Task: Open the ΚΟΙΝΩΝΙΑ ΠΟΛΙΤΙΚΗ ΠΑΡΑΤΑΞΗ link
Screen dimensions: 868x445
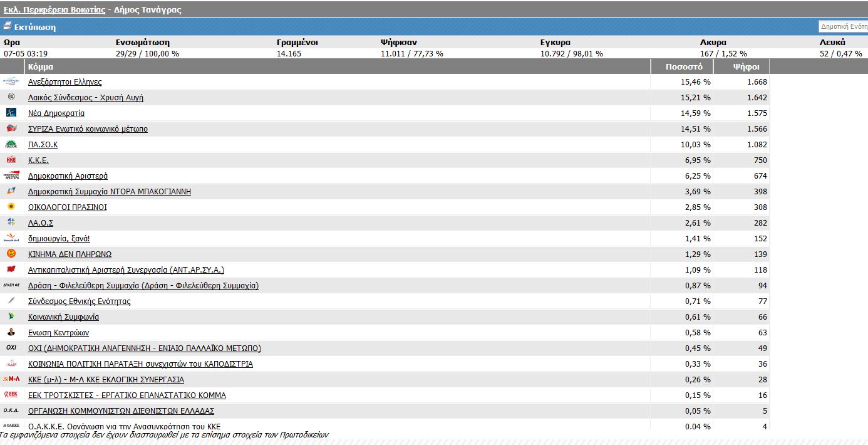Action: [141, 364]
